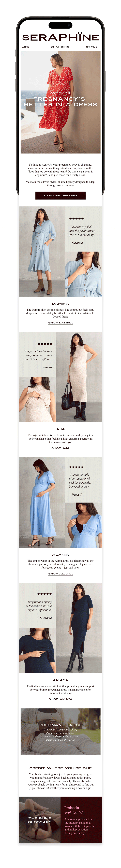Click the Damira denim shirt dress full-length photo
This screenshot has width=121, height=868.
[x=42, y=251]
